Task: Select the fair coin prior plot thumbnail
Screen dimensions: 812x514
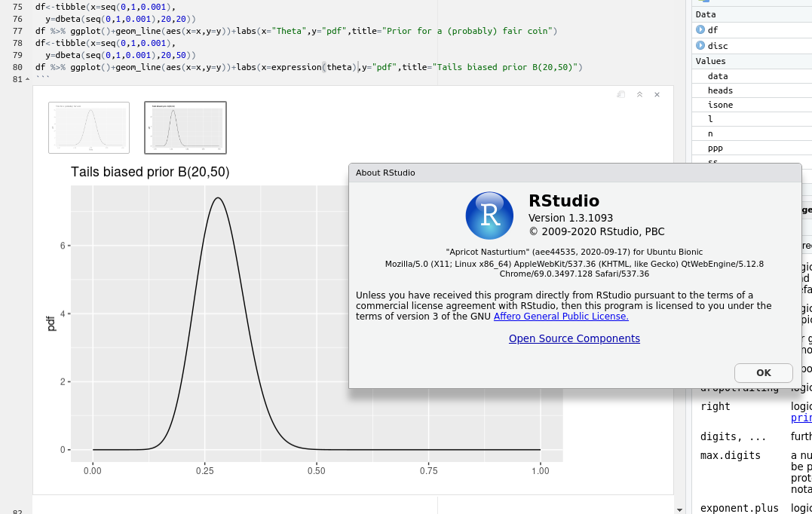Action: click(89, 127)
